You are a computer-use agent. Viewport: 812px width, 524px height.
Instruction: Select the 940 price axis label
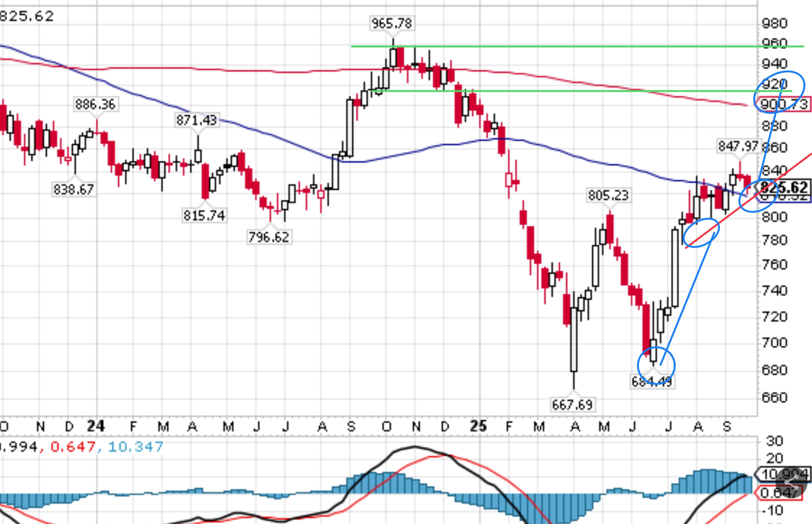point(774,64)
